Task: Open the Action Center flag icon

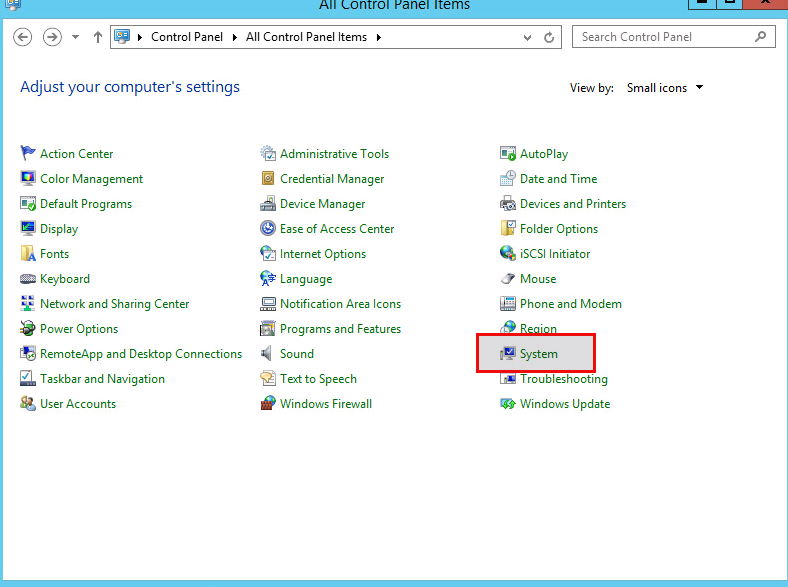Action: tap(28, 153)
